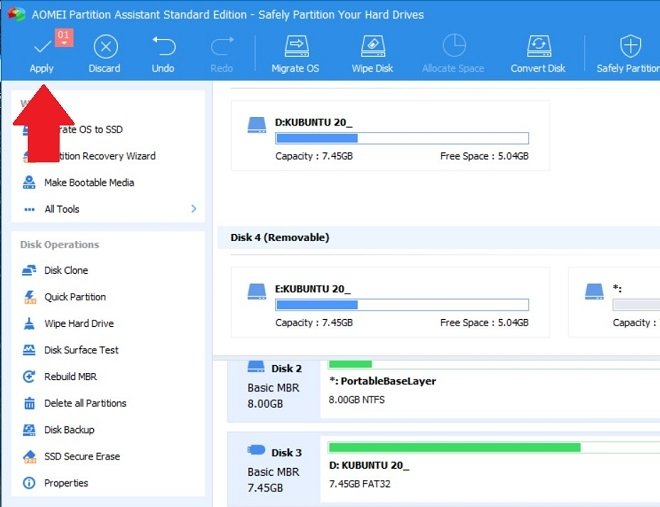
Task: Click the Make Bootable Media icon
Action: point(29,183)
